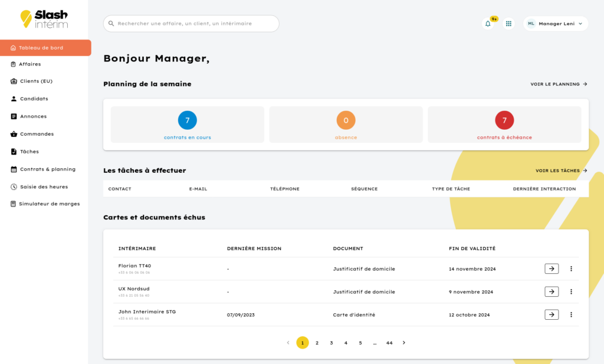
Task: Expand the Manager Leni account dropdown
Action: (555, 24)
